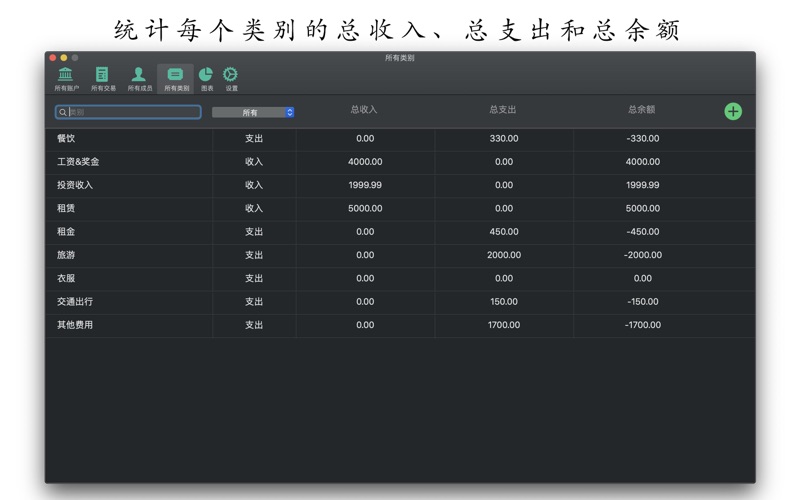Screen dimensions: 800x500
Task: Open the 所有成员 members toolbar icon
Action: tap(139, 79)
